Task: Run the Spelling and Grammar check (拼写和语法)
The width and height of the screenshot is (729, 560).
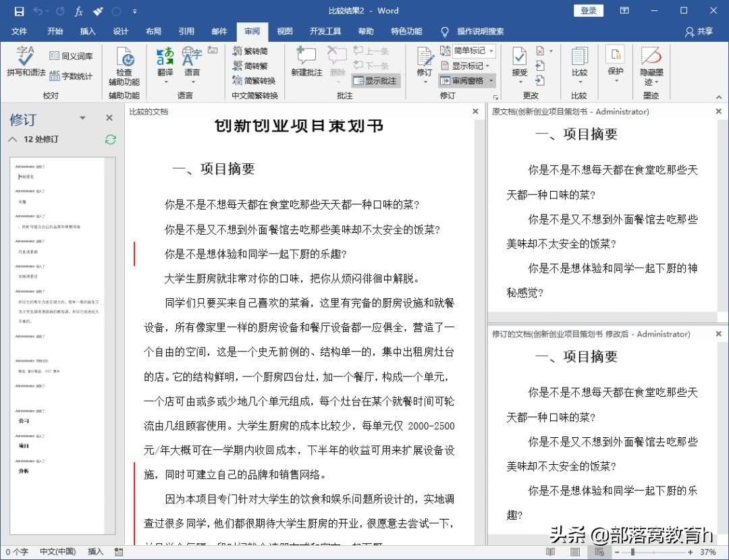Action: point(26,61)
